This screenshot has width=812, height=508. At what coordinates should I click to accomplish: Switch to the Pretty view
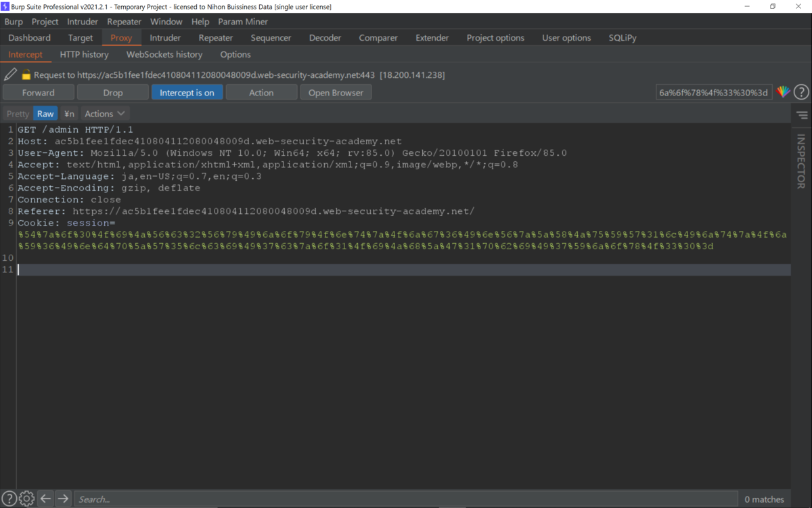pyautogui.click(x=18, y=114)
